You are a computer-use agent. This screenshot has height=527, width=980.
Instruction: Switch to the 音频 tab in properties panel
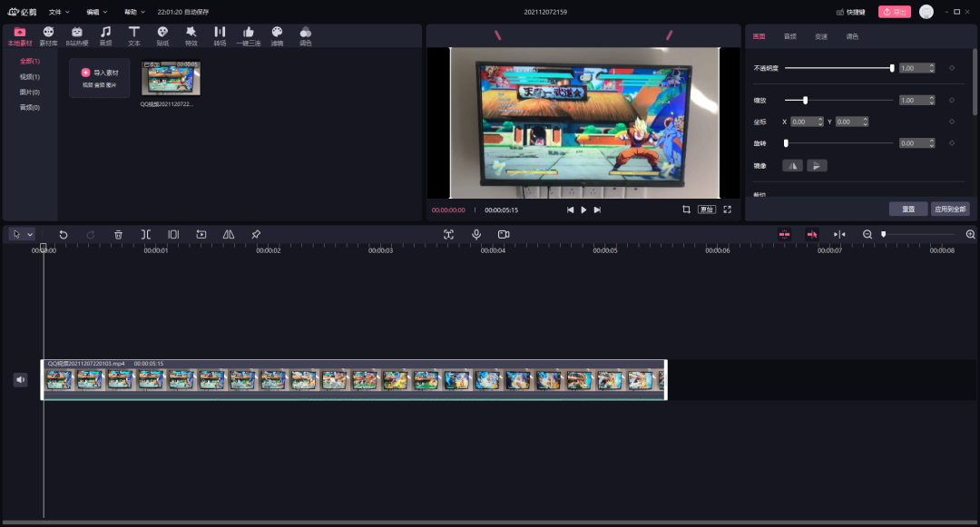pyautogui.click(x=789, y=36)
